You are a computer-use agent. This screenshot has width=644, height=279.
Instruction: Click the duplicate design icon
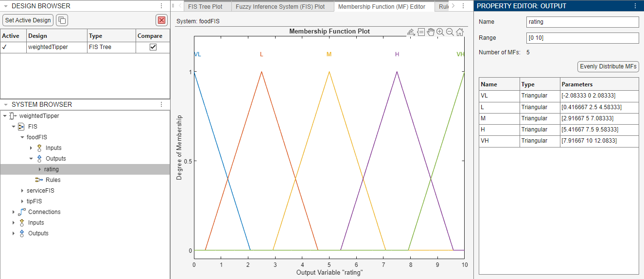pos(62,20)
